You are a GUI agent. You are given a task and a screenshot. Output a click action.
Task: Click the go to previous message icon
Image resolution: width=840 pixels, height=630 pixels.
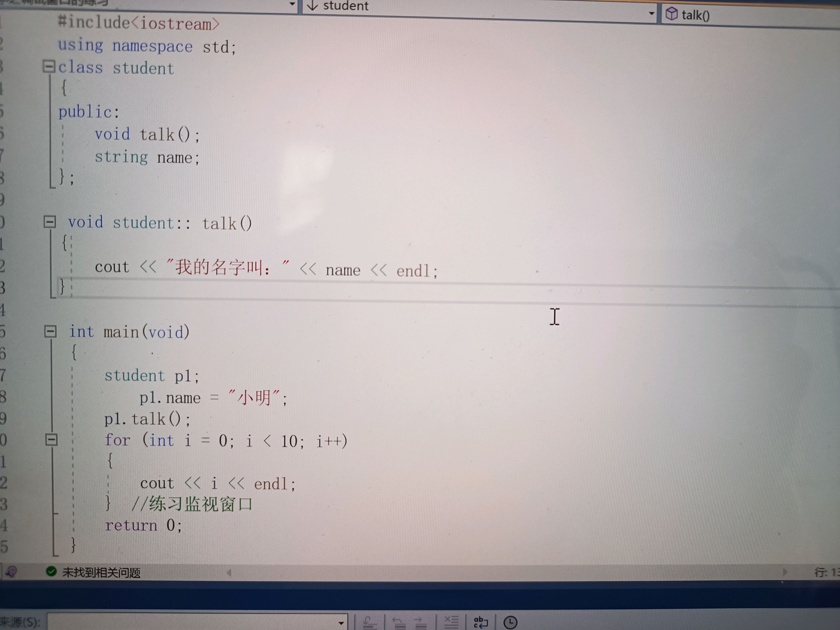399,622
